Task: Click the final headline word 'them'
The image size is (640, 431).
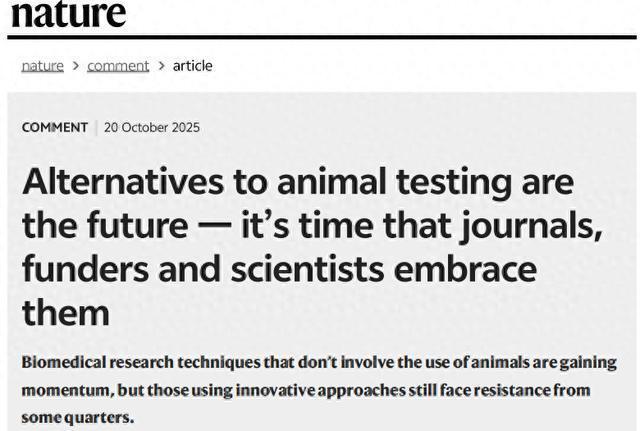Action: pyautogui.click(x=65, y=314)
